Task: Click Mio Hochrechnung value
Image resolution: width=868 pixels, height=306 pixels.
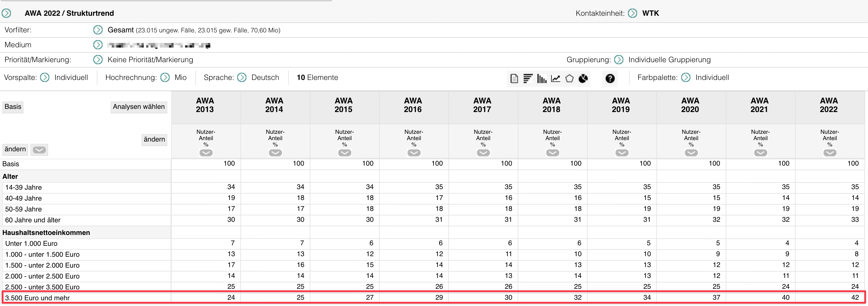Action: 180,78
